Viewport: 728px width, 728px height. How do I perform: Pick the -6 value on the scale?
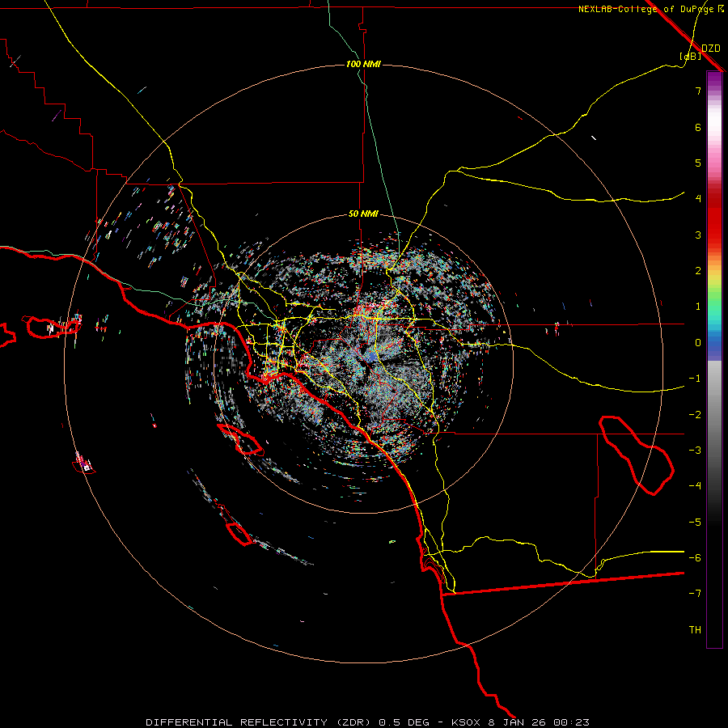695,558
